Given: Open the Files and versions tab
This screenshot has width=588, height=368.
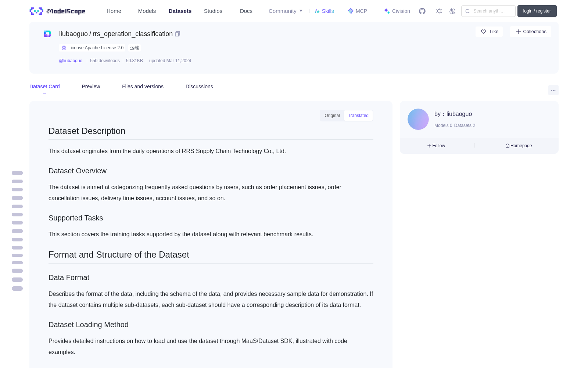Looking at the screenshot, I should (143, 86).
